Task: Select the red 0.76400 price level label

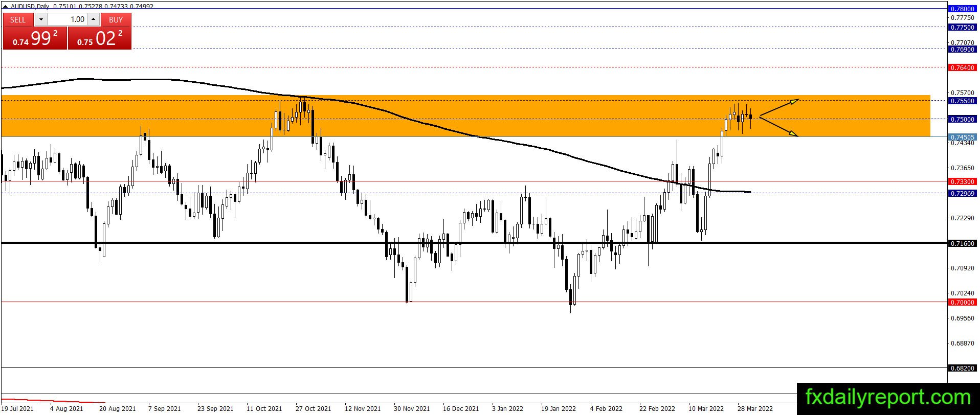Action: pyautogui.click(x=962, y=67)
